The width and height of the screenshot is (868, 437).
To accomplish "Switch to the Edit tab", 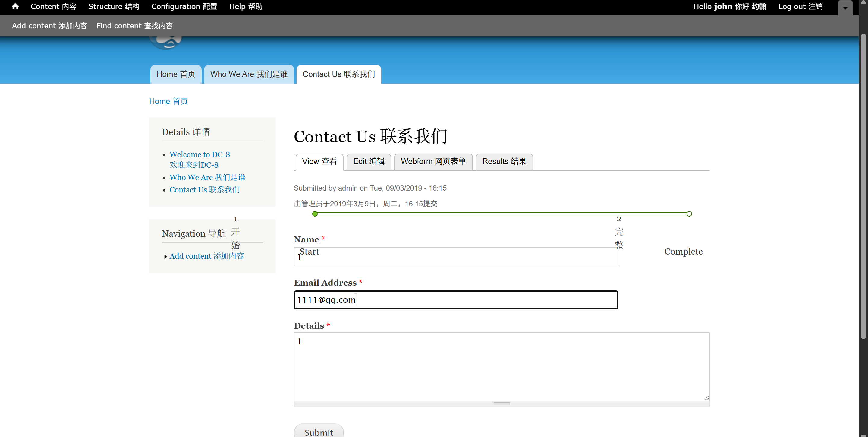I will (x=368, y=162).
